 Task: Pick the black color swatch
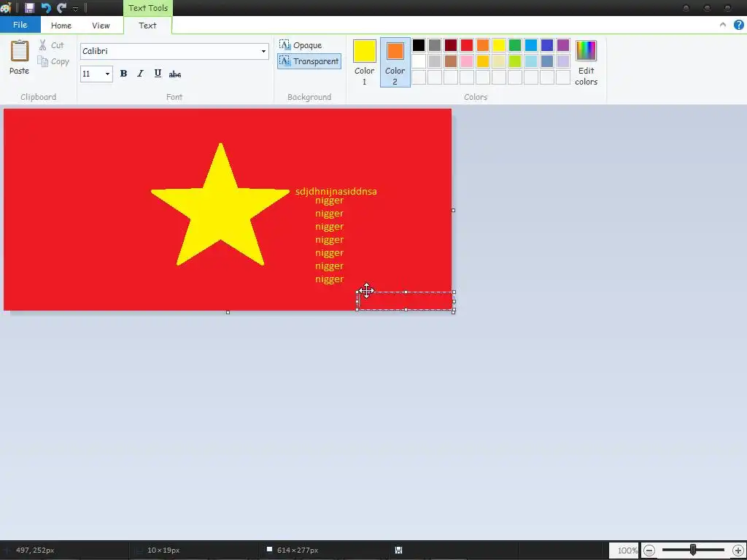coord(419,45)
